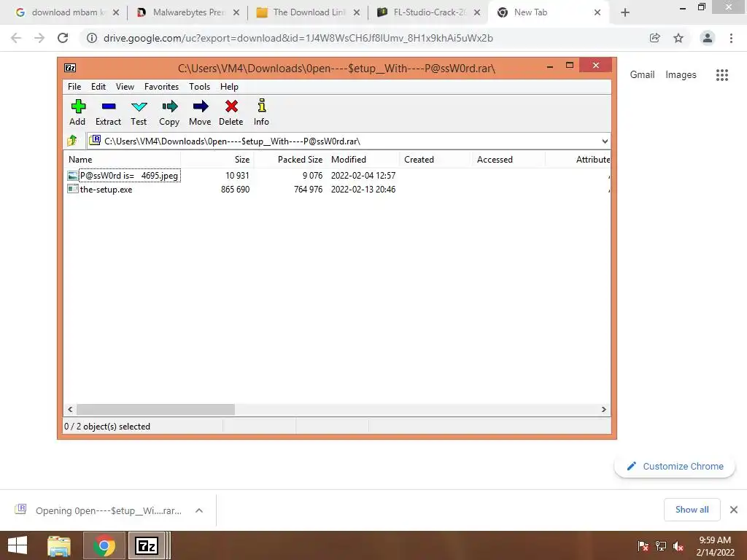The image size is (747, 560).
Task: Sort by the Size column header
Action: tap(217, 160)
